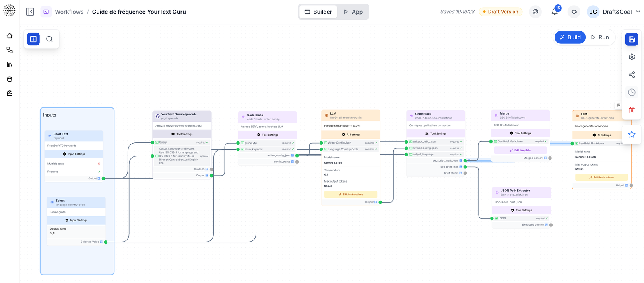Delete the workflow with the red trash icon
Screen dimensions: 644x283
pyautogui.click(x=632, y=110)
